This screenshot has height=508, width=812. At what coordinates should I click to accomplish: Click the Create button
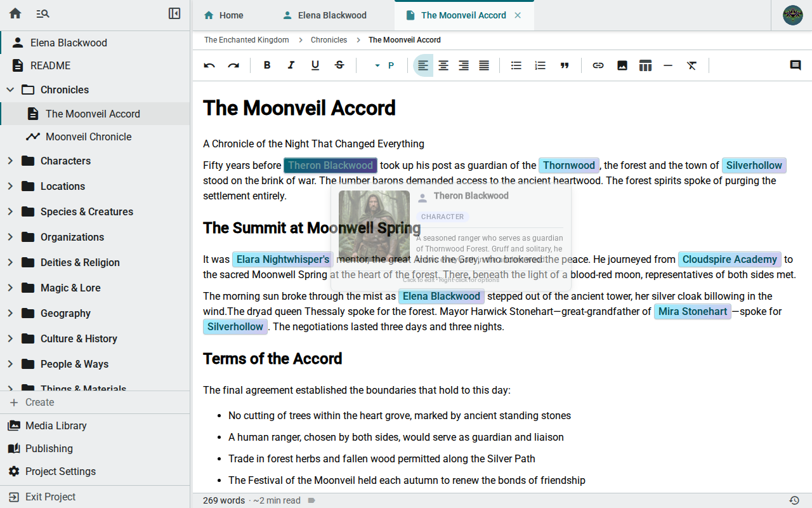coord(95,402)
